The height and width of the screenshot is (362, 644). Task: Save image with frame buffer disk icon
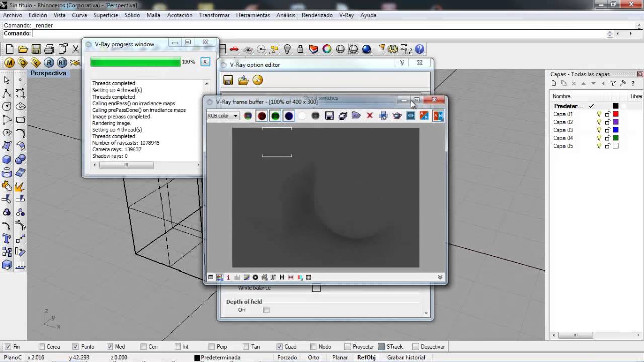click(330, 116)
